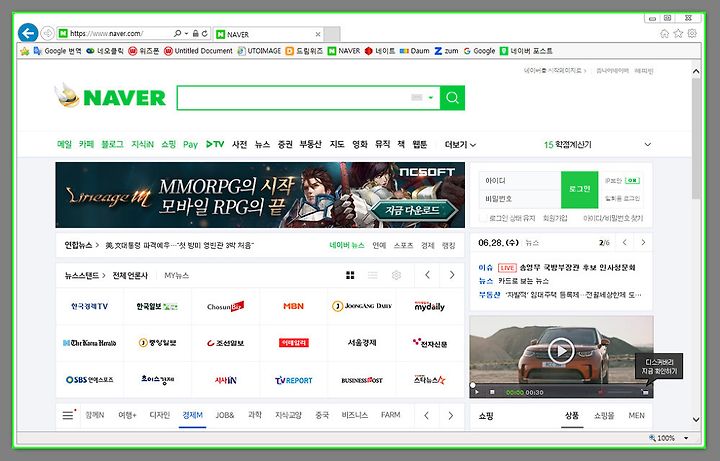Select the MY뉴스 tab

tap(177, 275)
